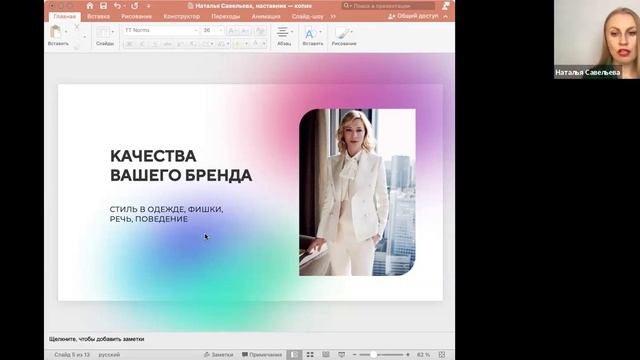Collapse the ribbon with the up chevron
640x360 pixels.
[x=445, y=16]
